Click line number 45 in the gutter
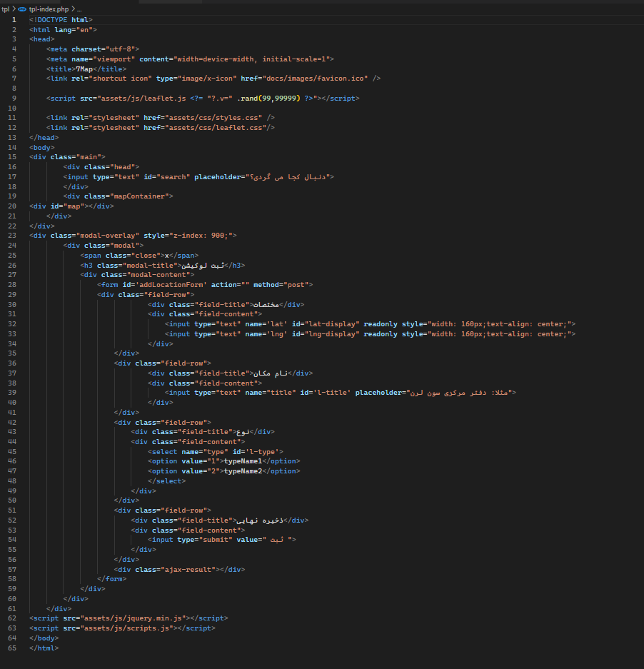 coord(12,452)
